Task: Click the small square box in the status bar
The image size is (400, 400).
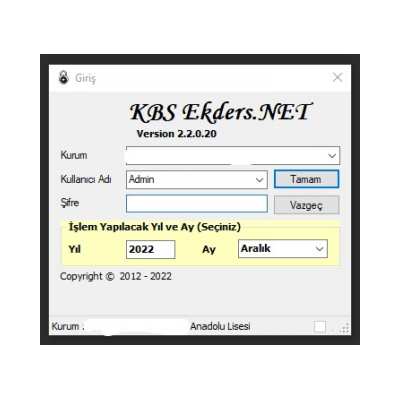Action: (x=320, y=327)
